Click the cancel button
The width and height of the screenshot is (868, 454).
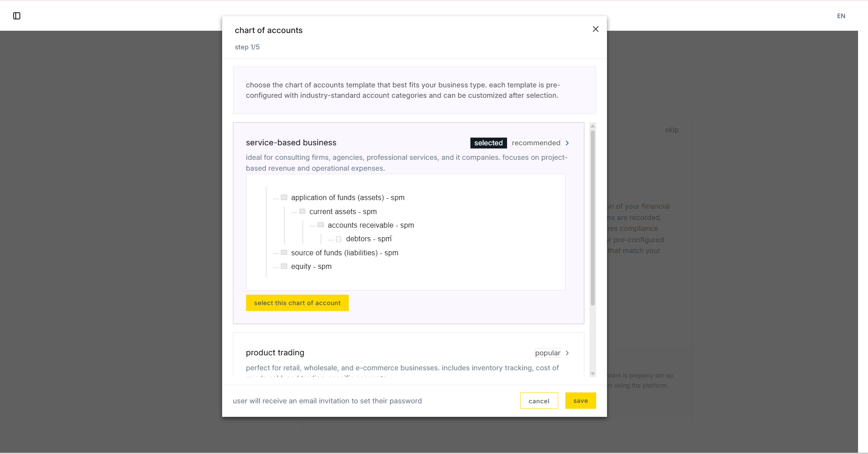[539, 401]
